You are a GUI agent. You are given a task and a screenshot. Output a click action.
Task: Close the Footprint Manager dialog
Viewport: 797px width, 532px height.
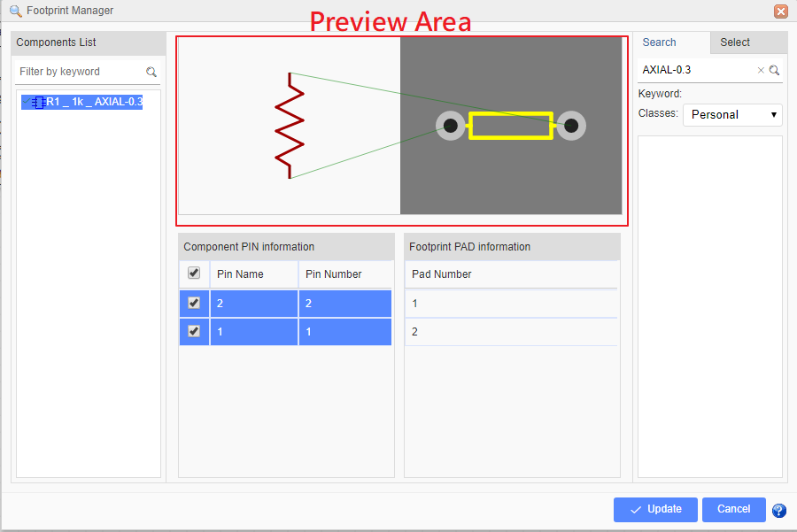click(x=780, y=11)
